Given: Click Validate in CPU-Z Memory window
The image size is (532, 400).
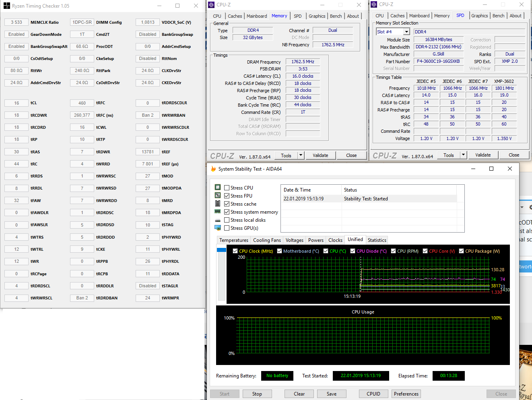Looking at the screenshot, I should click(321, 155).
